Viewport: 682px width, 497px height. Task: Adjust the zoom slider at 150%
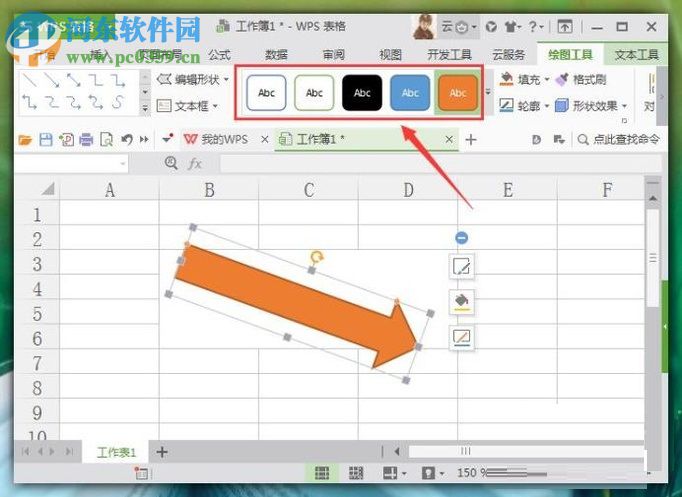coord(516,473)
